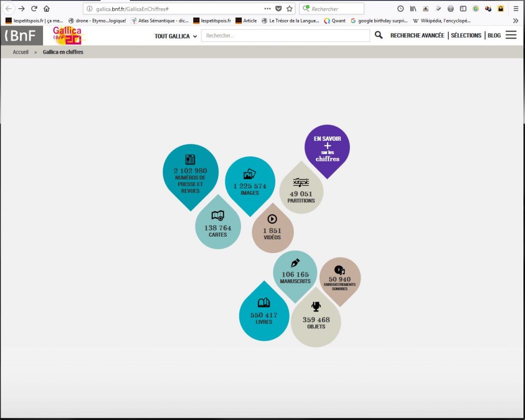Click Gallica en chiffres breadcrumb
Screen dimensions: 525x420
[x=63, y=52]
